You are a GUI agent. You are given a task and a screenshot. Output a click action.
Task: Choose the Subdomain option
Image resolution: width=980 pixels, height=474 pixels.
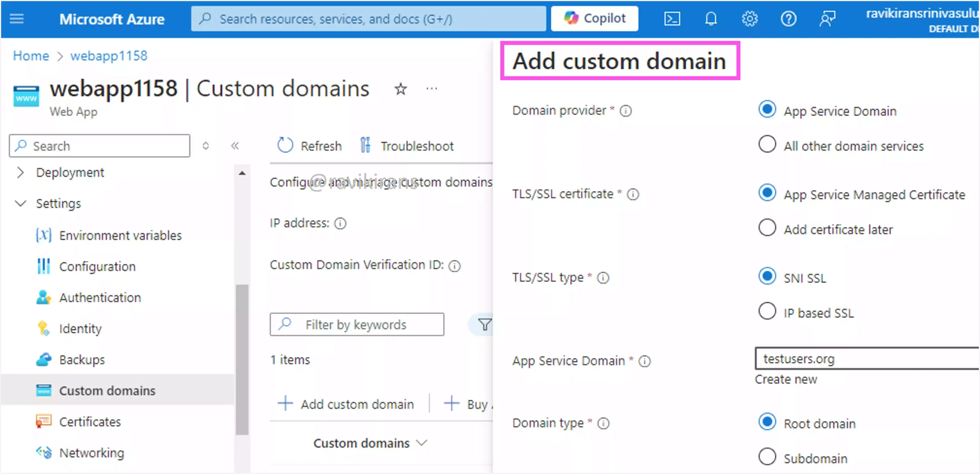767,457
